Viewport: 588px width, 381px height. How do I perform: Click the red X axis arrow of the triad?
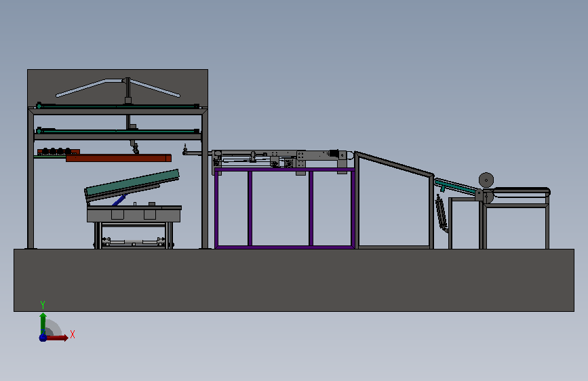click(57, 338)
